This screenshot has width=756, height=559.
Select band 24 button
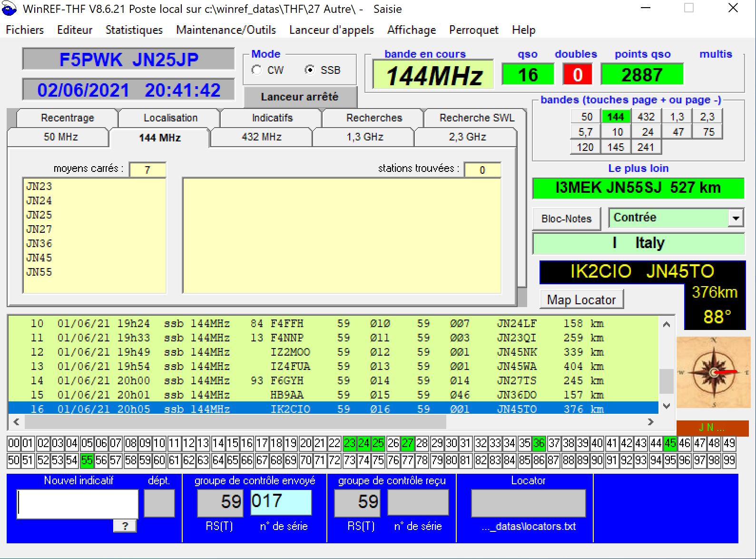[648, 132]
